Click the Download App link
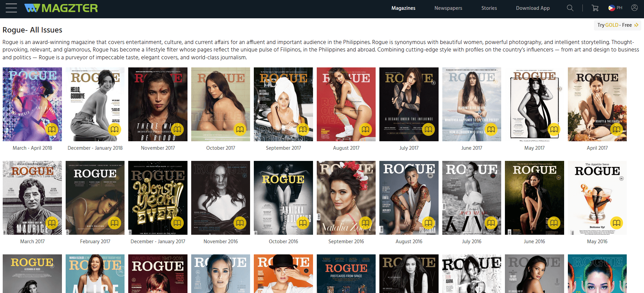644x293 pixels. (532, 8)
